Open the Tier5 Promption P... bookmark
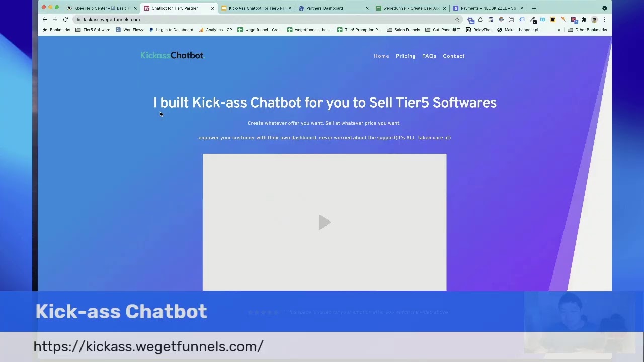Screen dimensions: 644x362 [x=359, y=30]
